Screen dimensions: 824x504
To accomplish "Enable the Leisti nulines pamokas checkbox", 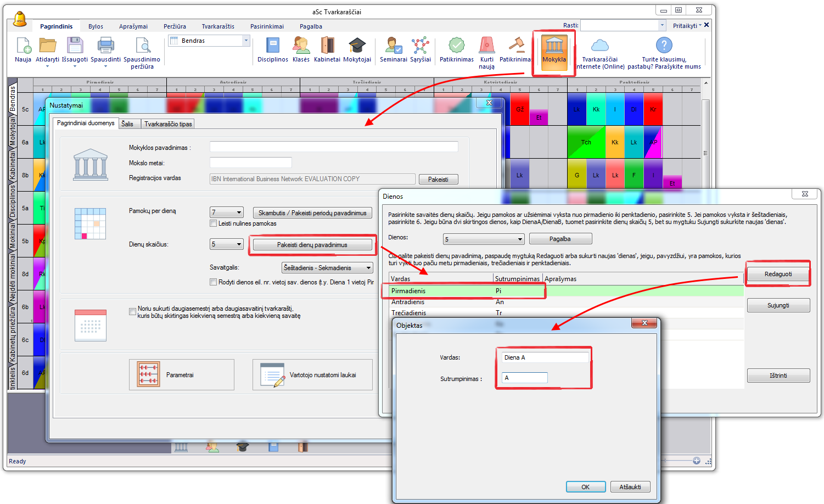I will coord(214,223).
